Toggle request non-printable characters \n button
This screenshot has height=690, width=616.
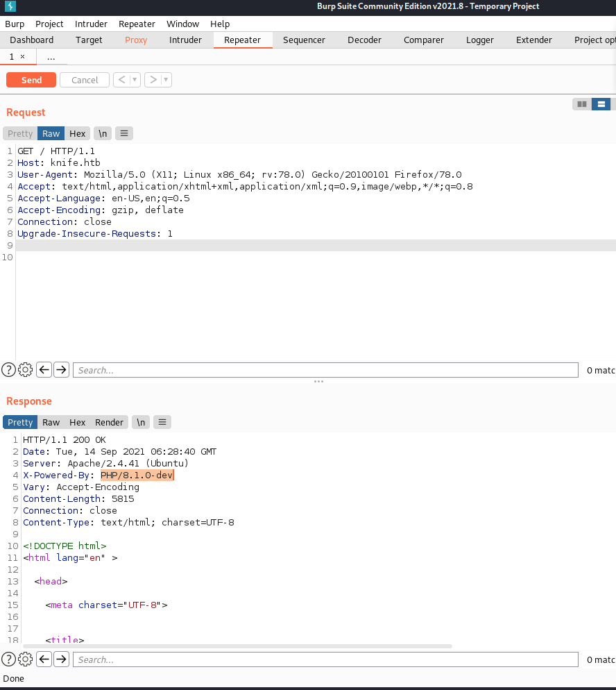[103, 134]
